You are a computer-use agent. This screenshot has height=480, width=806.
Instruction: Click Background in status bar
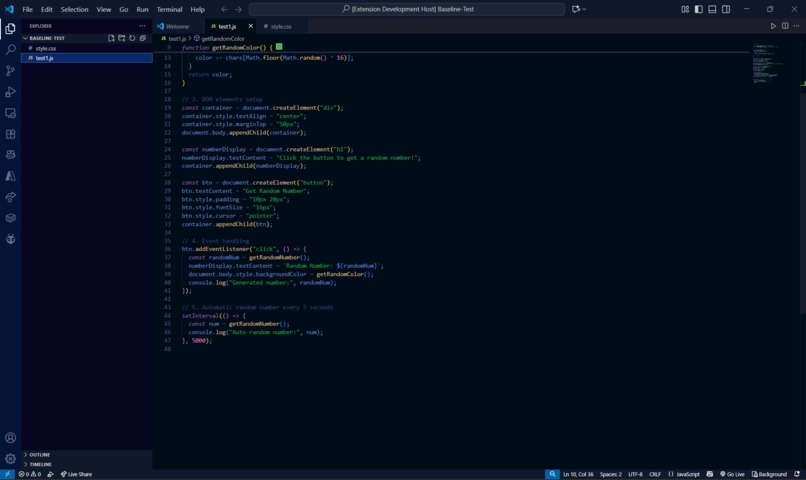click(x=769, y=474)
